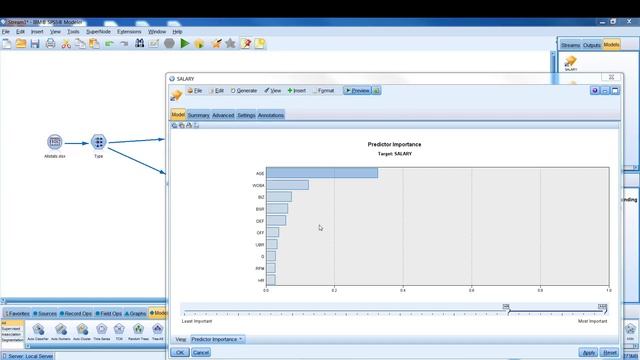The image size is (640, 360).
Task: Open the Sources palette tab
Action: [x=45, y=313]
